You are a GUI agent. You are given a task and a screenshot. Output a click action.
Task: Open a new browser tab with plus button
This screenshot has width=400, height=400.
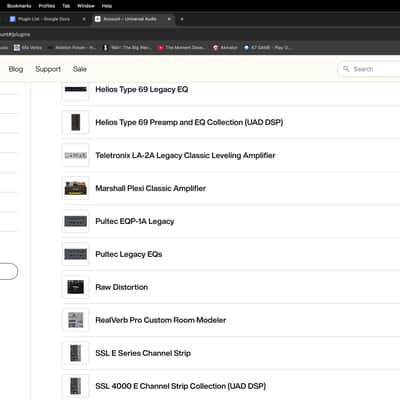pos(182,19)
